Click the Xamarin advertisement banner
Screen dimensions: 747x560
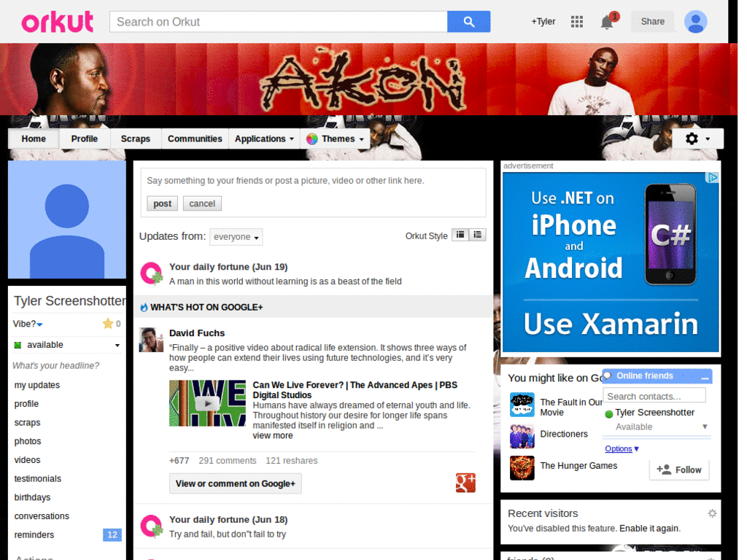611,262
